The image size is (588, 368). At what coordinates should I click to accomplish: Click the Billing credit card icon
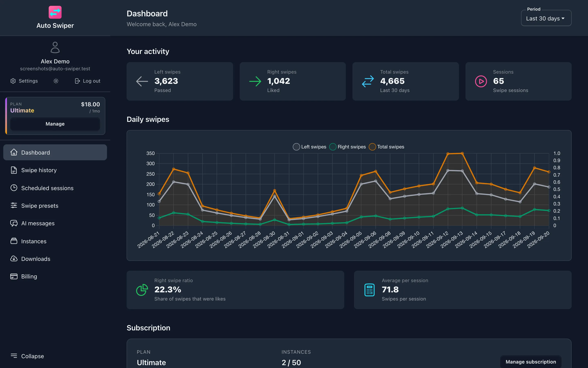pyautogui.click(x=14, y=276)
